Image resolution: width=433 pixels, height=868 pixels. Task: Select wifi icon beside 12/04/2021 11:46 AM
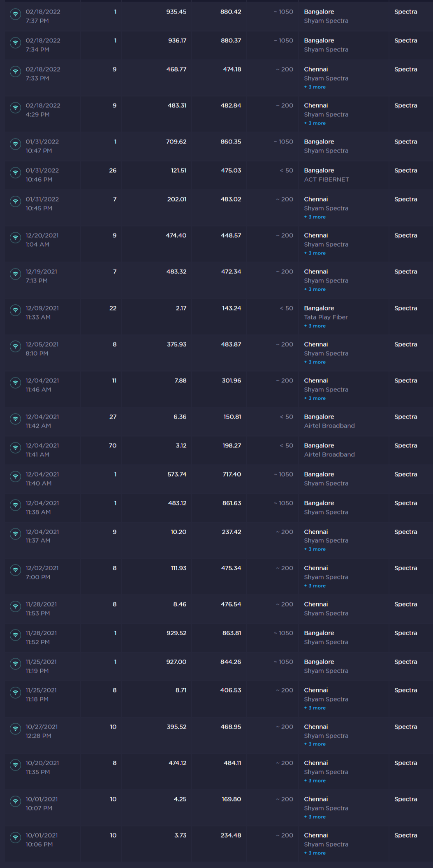pyautogui.click(x=16, y=383)
